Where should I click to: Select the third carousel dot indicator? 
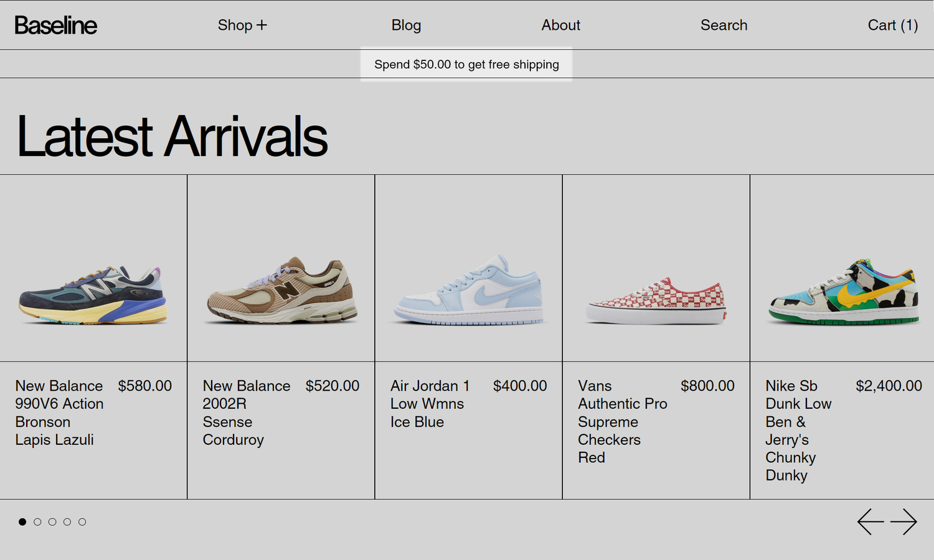(x=52, y=522)
